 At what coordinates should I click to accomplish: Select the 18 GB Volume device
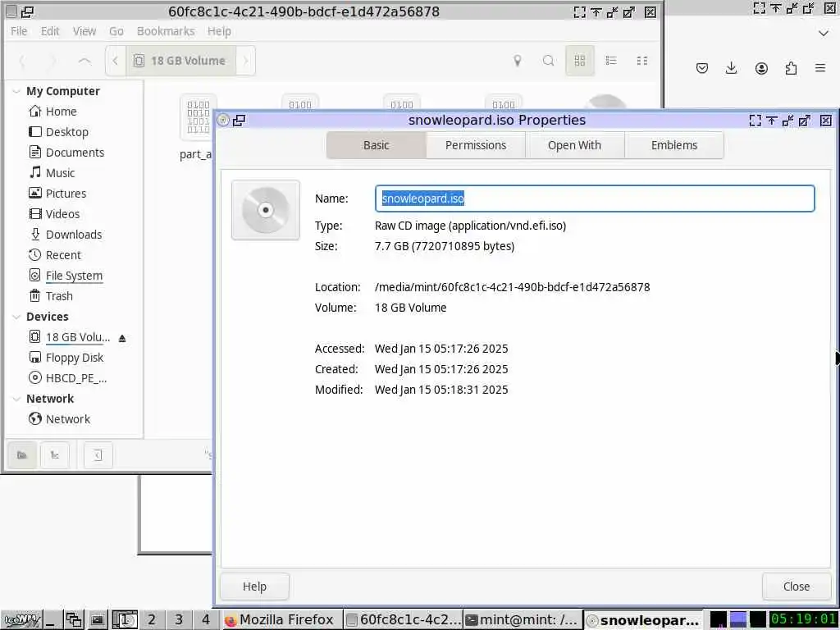69,337
